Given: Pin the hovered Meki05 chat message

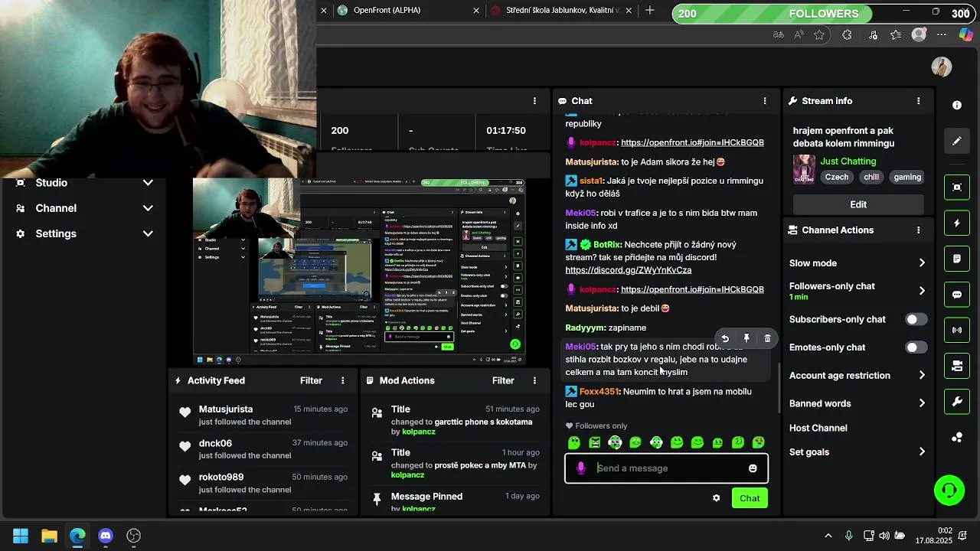Looking at the screenshot, I should [746, 338].
